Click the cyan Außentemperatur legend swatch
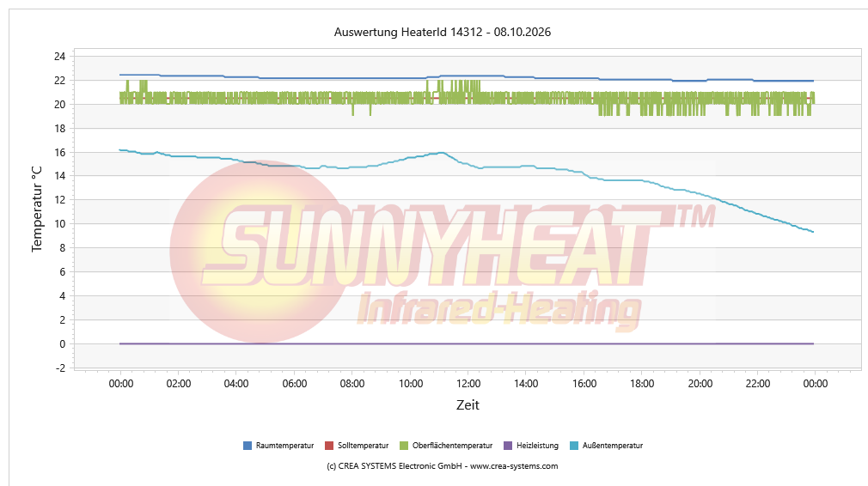Image resolution: width=868 pixels, height=486 pixels. tap(574, 446)
